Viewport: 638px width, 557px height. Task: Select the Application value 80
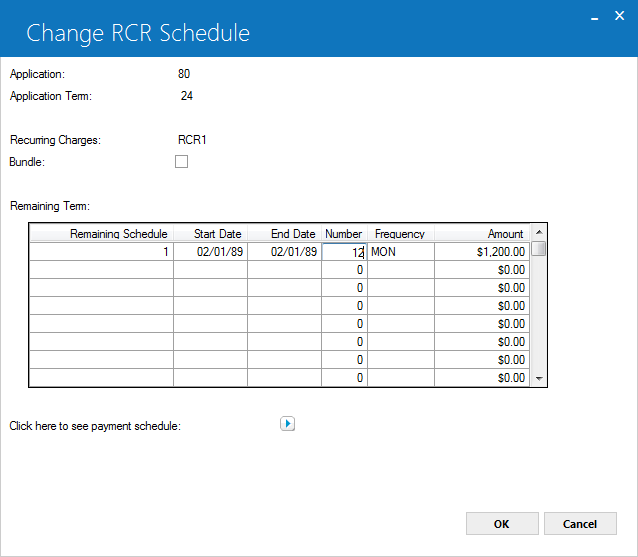184,74
